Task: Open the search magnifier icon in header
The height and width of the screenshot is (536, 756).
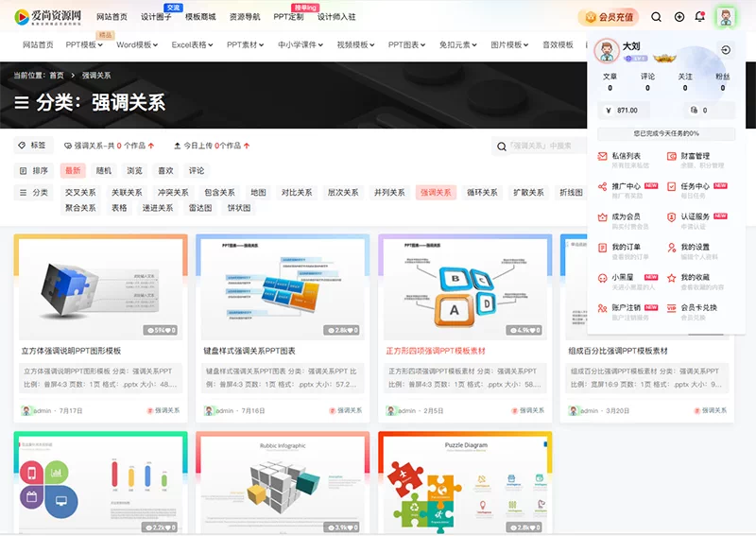Action: pyautogui.click(x=656, y=17)
